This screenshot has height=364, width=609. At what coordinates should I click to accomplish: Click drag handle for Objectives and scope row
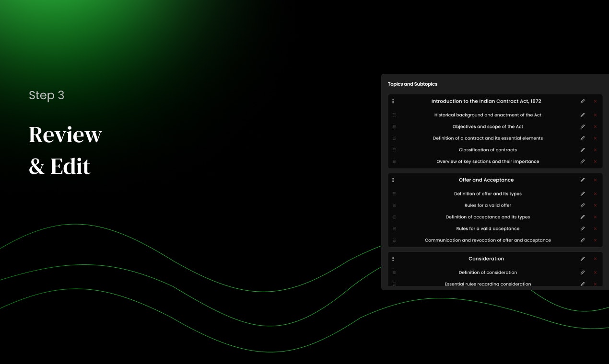tap(394, 126)
